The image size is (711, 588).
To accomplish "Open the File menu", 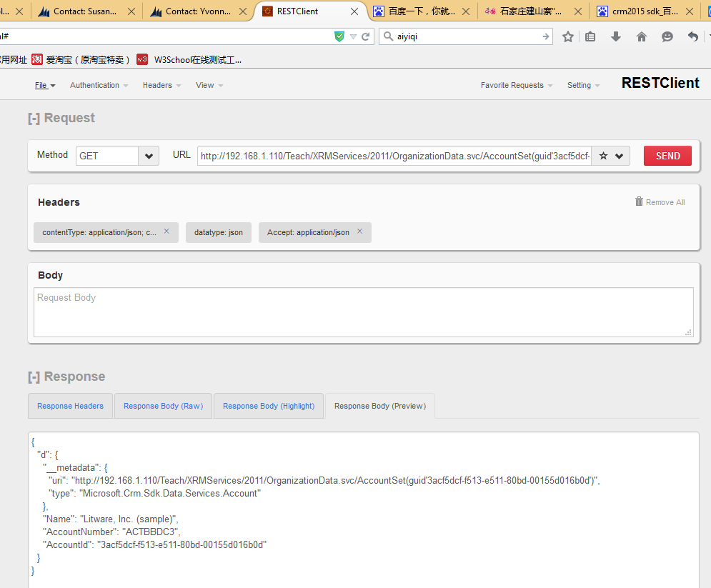I will pyautogui.click(x=45, y=85).
